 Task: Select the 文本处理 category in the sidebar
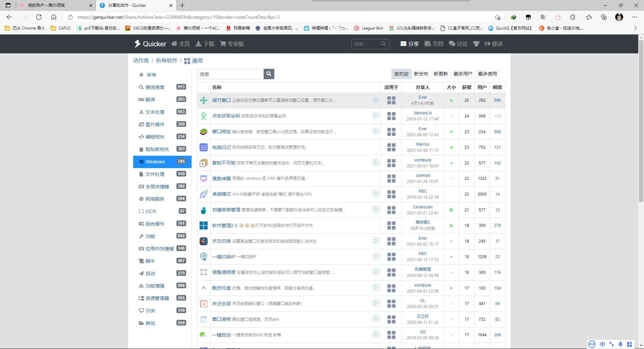click(155, 112)
